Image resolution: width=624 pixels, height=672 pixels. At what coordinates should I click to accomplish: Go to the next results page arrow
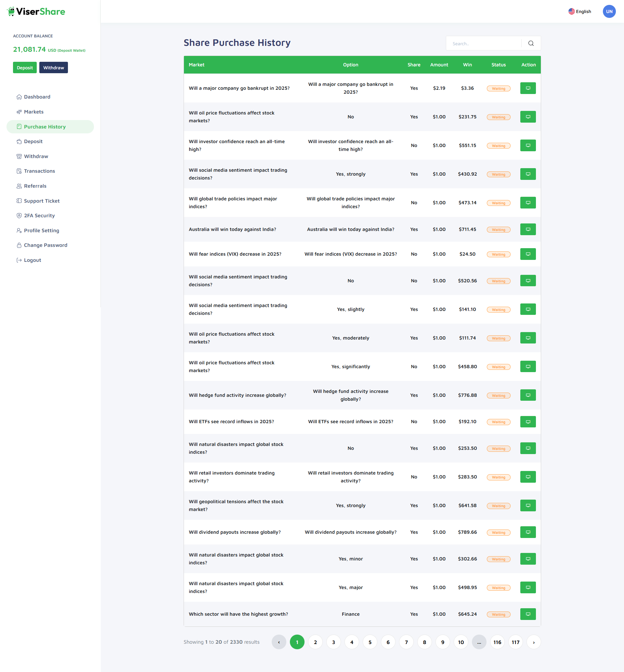click(x=534, y=642)
